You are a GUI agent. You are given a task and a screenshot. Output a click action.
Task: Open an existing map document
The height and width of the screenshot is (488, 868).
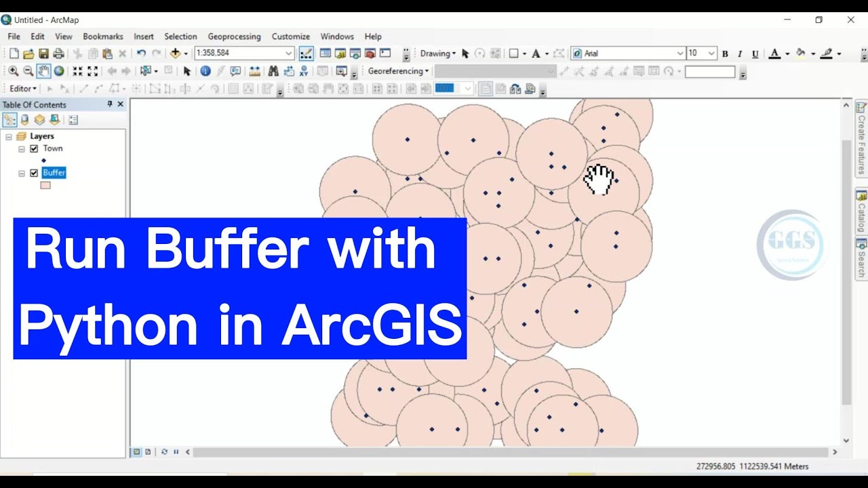pos(28,54)
